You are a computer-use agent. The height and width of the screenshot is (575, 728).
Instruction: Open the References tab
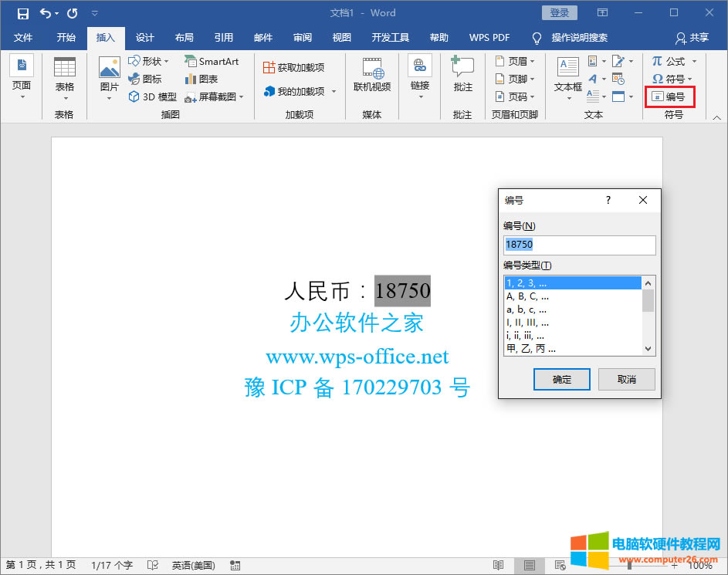tap(224, 38)
